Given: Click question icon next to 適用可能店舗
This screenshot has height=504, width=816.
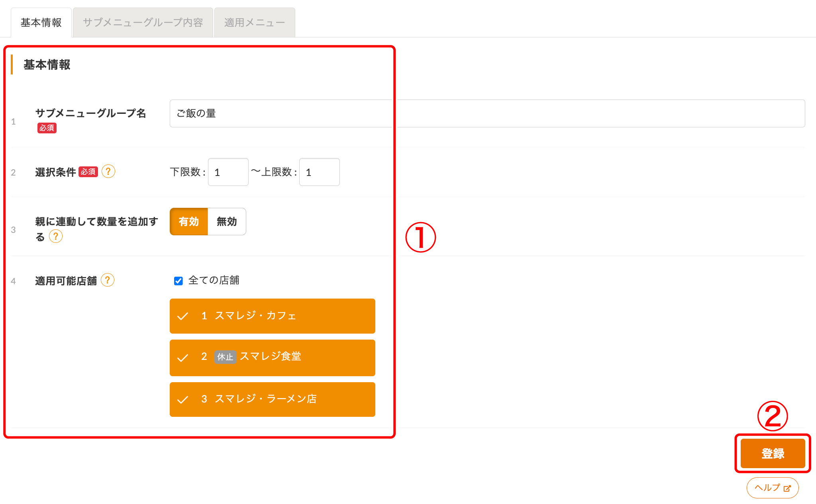Looking at the screenshot, I should [108, 280].
